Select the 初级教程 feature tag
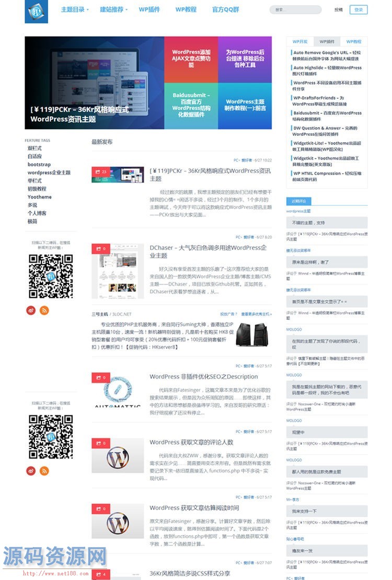 click(x=37, y=189)
